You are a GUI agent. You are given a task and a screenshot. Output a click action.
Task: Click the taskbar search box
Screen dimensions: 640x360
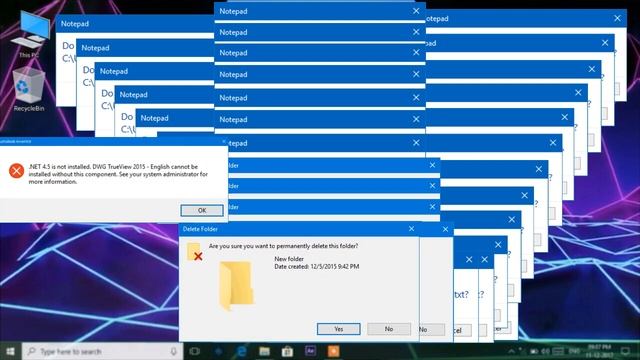[x=102, y=351]
